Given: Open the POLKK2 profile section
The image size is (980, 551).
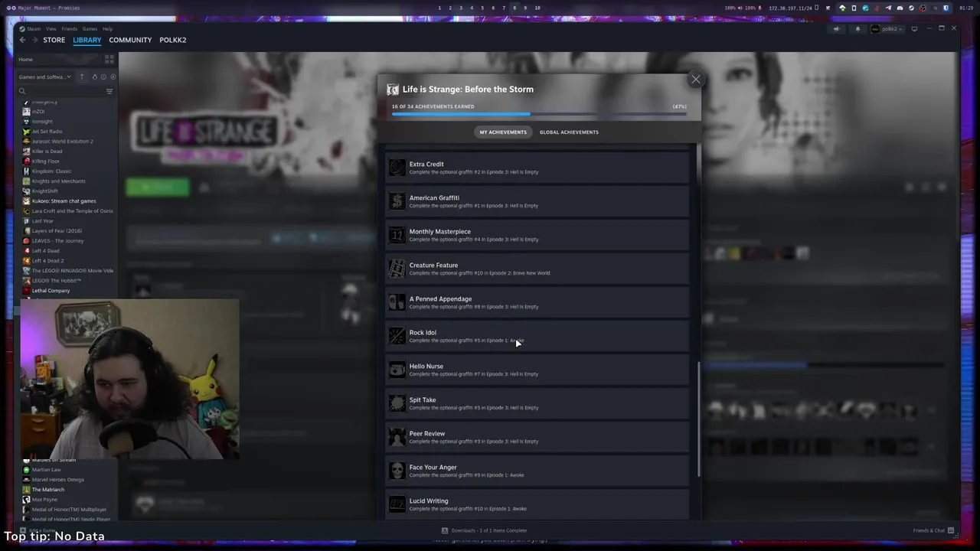Looking at the screenshot, I should (x=173, y=40).
